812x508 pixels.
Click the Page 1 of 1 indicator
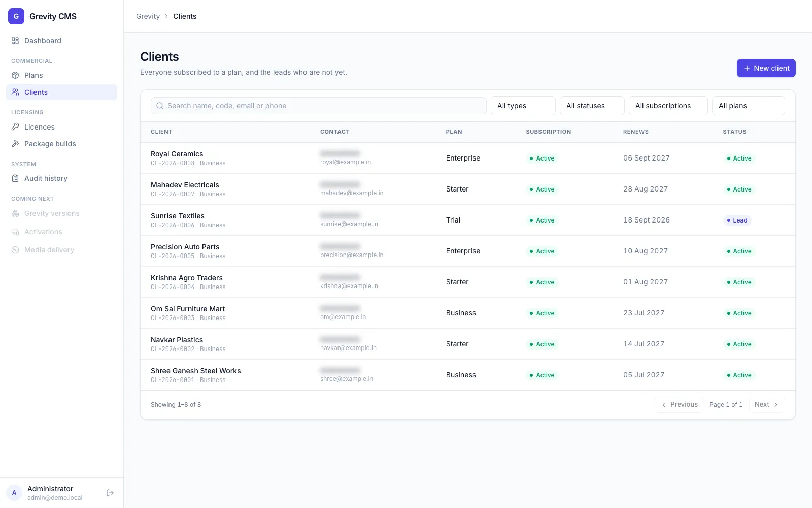726,405
